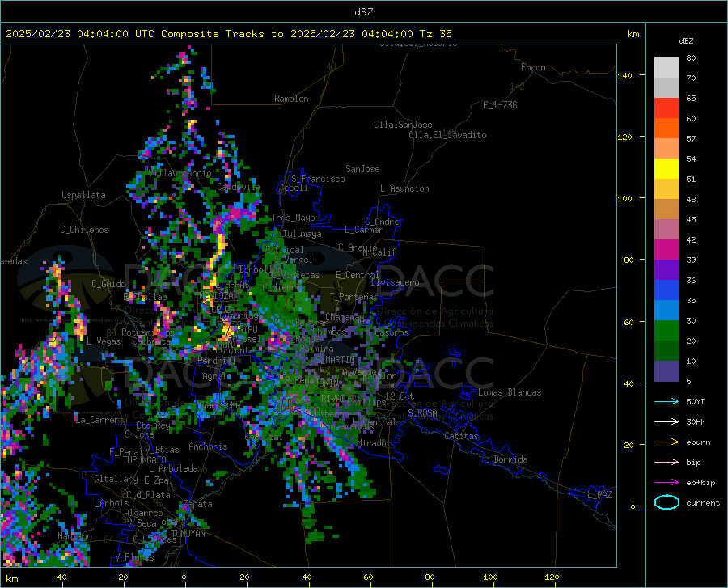Click the light orange 54–57 dBZ swatch
Image resolution: width=728 pixels, height=588 pixels.
667,149
